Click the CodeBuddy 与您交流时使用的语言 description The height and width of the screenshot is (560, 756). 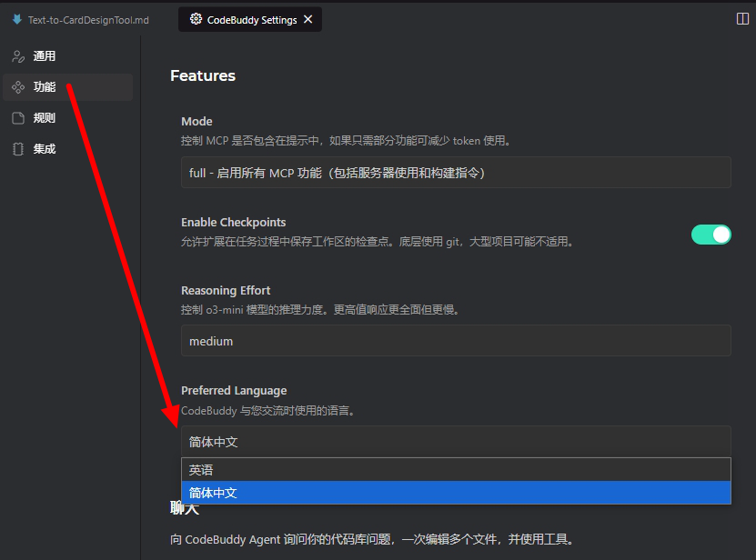pos(268,411)
